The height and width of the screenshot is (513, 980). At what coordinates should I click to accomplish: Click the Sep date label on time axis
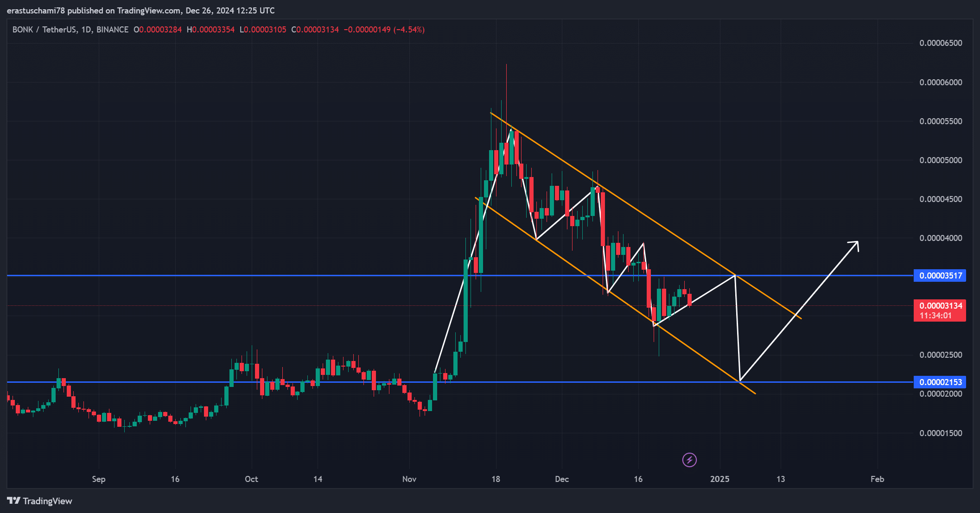99,479
